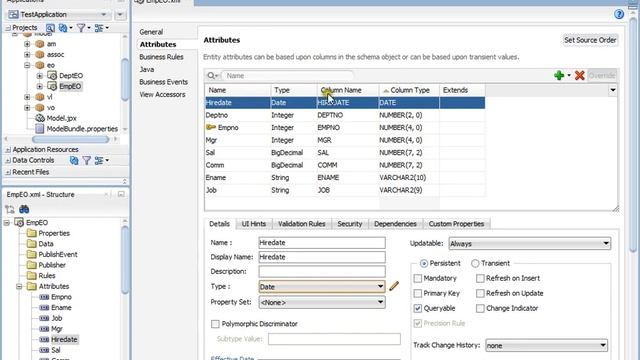Click the help question mark icon
Viewport: 640px width, 360px height.
pos(619,14)
